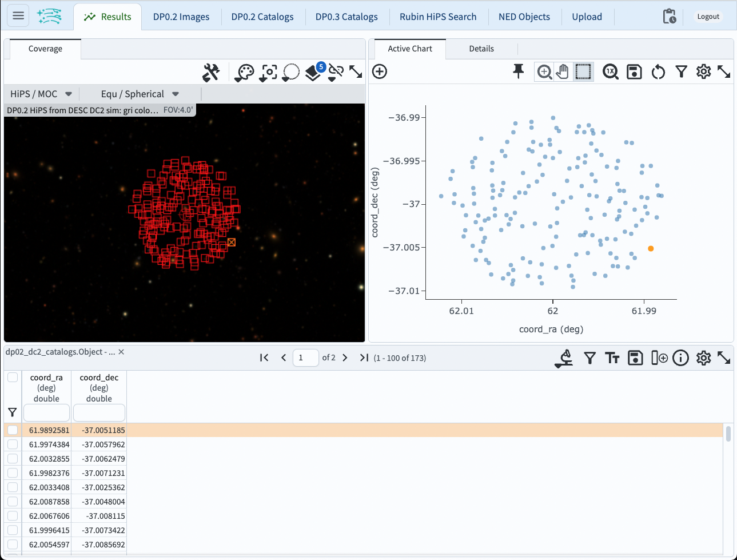This screenshot has width=737, height=560.
Task: Expand the chart panel to full screen
Action: pyautogui.click(x=724, y=72)
